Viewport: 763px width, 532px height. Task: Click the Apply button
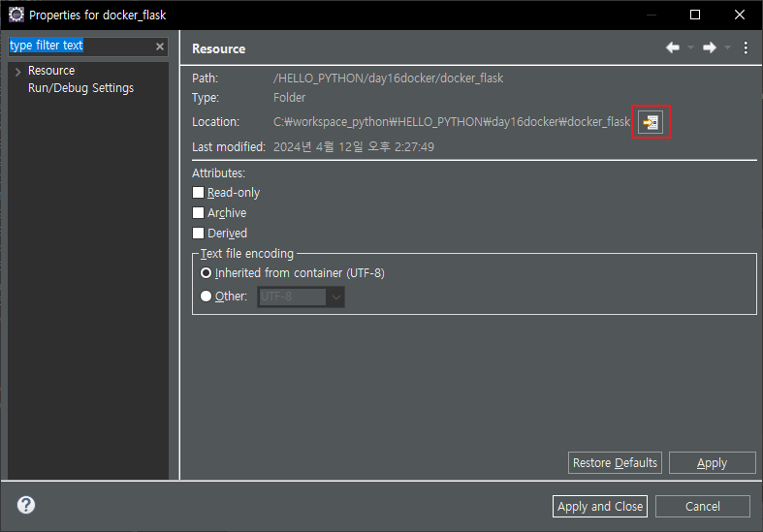(x=712, y=462)
